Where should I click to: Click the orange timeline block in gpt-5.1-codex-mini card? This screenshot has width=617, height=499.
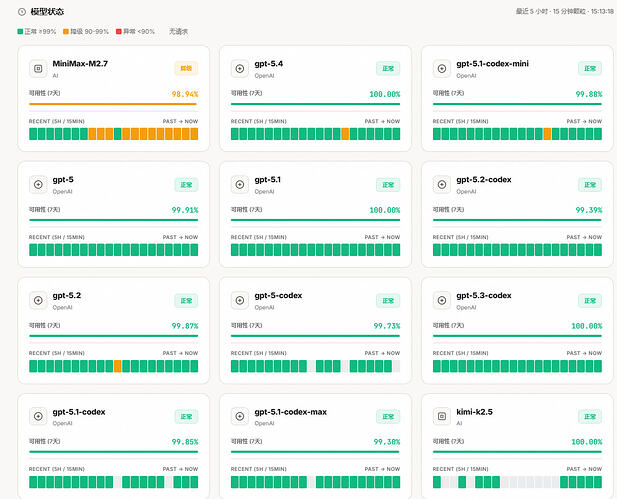coord(547,134)
